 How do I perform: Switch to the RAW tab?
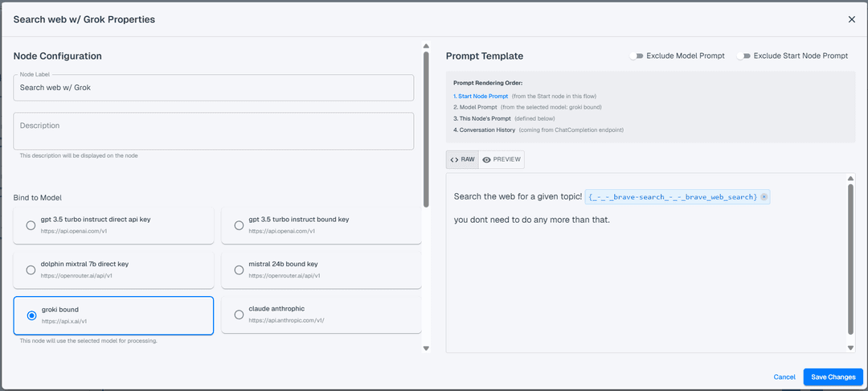pyautogui.click(x=462, y=159)
